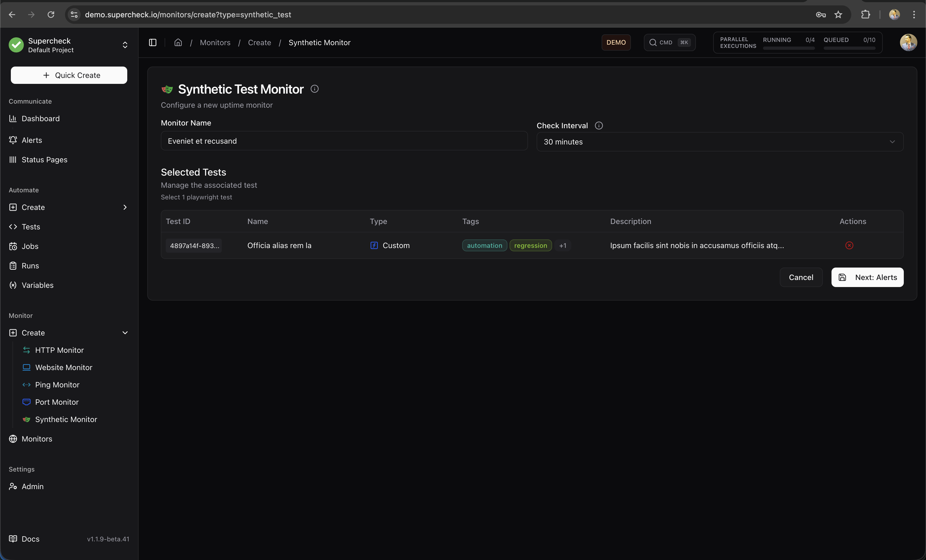Expand the Automate Create submenu
The image size is (926, 560).
(125, 207)
